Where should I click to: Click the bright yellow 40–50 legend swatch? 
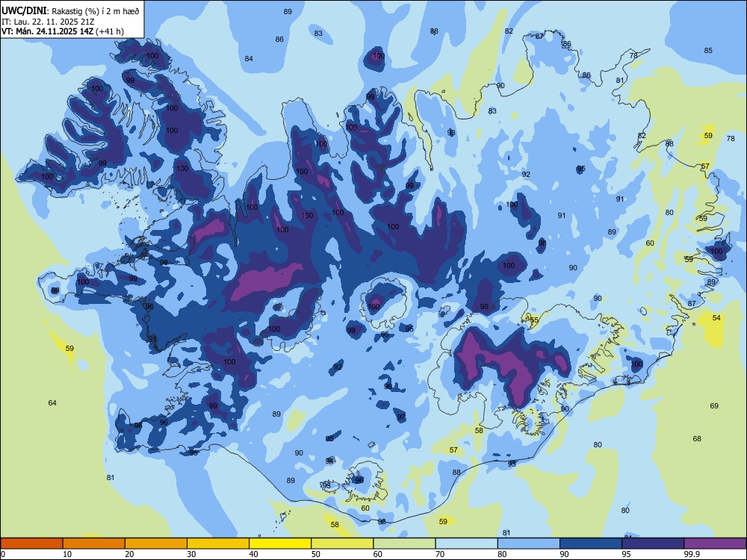point(280,544)
